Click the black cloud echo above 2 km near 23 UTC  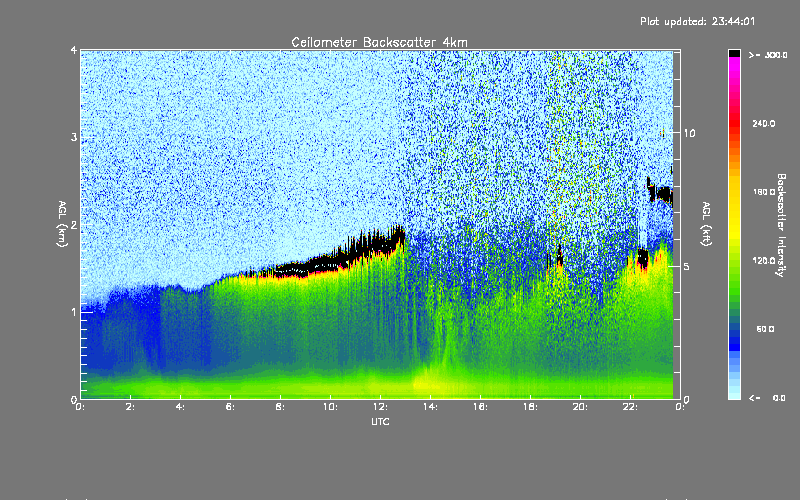click(661, 192)
